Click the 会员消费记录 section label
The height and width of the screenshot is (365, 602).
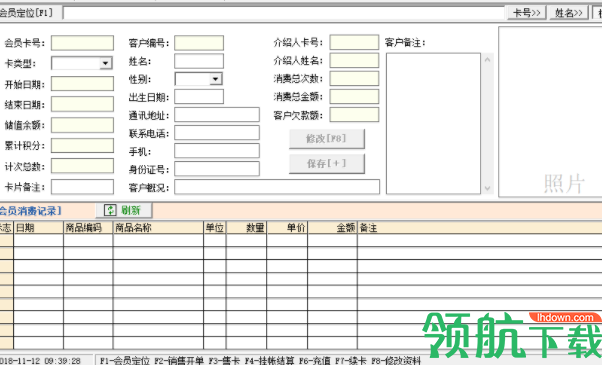click(30, 211)
